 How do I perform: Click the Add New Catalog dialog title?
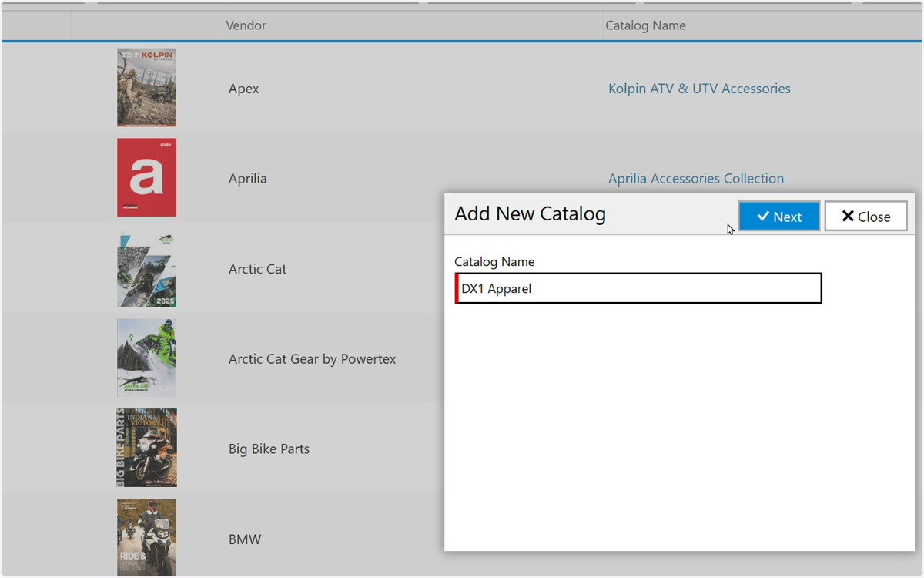tap(530, 214)
